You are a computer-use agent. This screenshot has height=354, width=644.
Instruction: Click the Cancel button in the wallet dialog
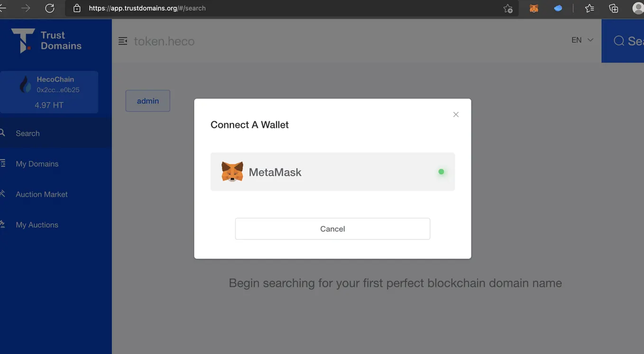click(332, 228)
